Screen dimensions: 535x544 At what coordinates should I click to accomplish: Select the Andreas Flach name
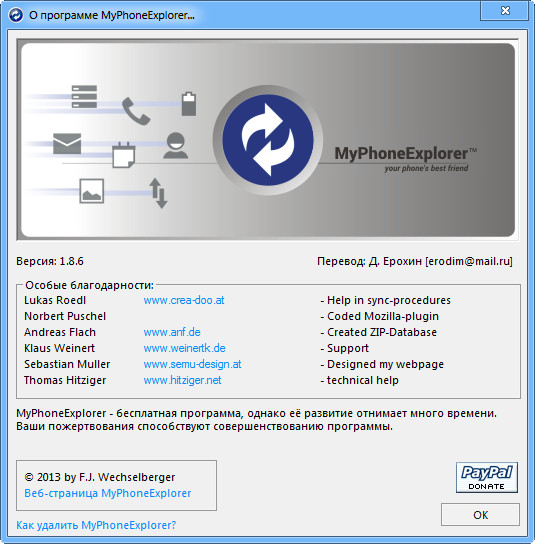[x=60, y=332]
